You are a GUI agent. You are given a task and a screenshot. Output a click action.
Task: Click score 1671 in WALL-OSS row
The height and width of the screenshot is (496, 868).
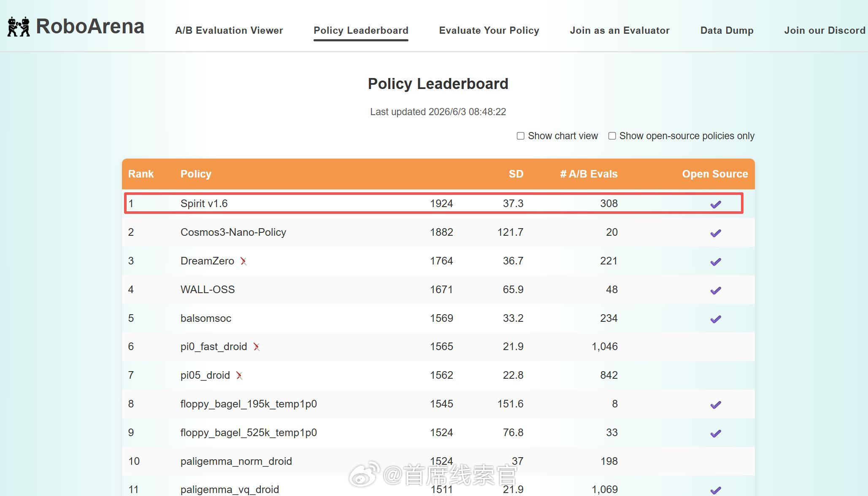[x=441, y=289]
